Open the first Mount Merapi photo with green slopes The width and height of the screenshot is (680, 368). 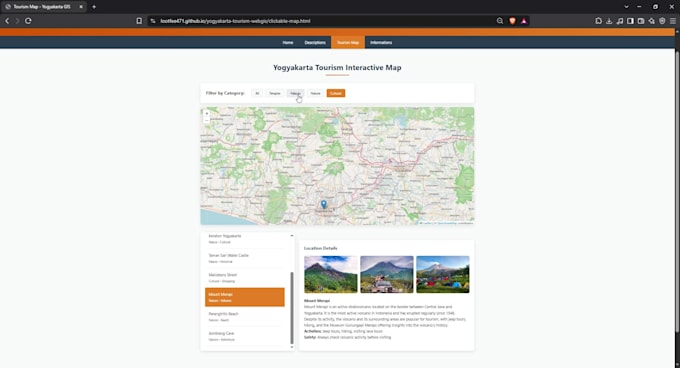point(331,274)
